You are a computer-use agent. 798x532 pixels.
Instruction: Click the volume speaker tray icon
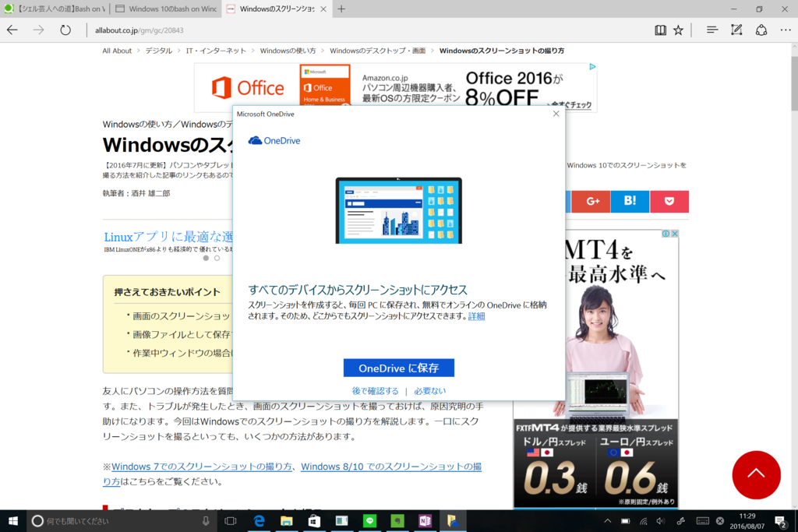click(661, 521)
